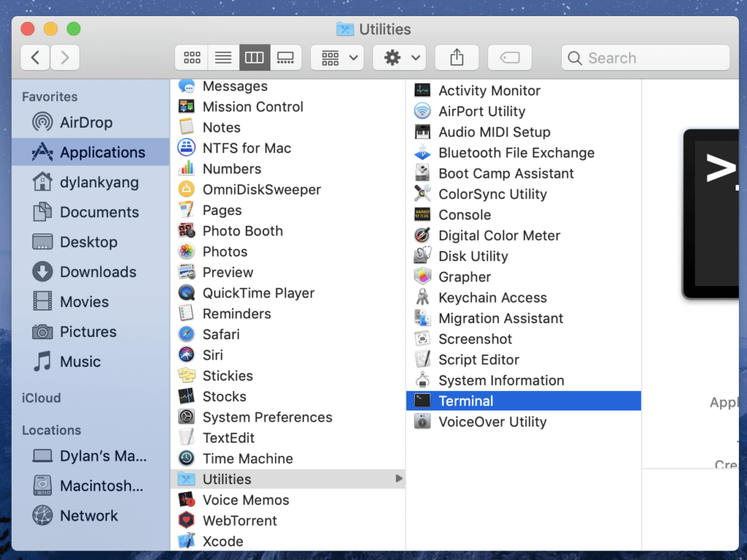Open the dylankyang home folder

pyautogui.click(x=90, y=182)
